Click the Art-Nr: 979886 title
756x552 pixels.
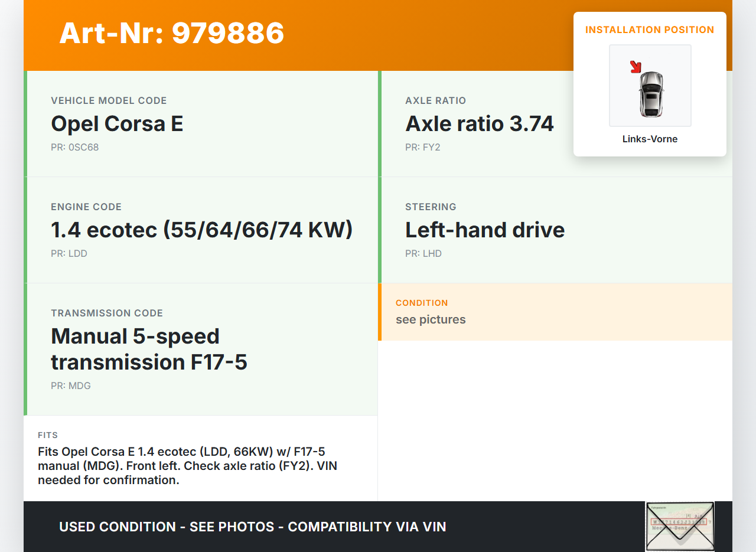[172, 33]
